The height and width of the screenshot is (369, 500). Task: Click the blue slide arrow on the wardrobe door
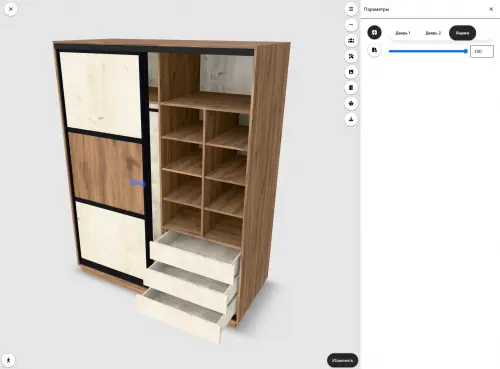(x=137, y=182)
